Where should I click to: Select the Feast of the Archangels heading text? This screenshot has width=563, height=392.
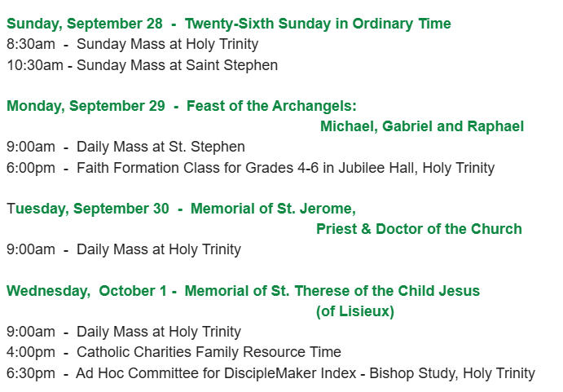click(x=271, y=106)
